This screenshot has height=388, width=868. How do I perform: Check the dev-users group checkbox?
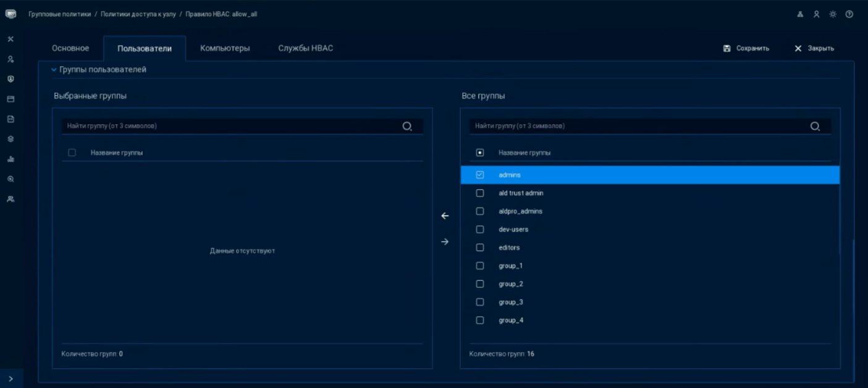tap(480, 229)
